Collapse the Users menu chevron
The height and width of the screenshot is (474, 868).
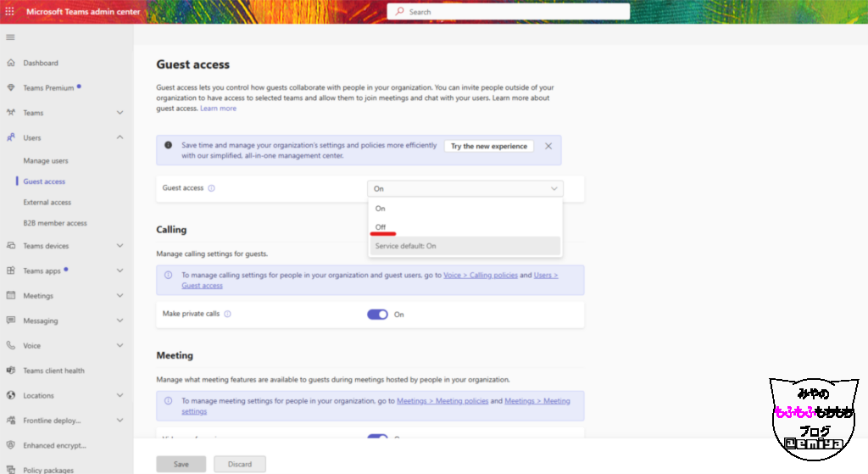(x=120, y=137)
